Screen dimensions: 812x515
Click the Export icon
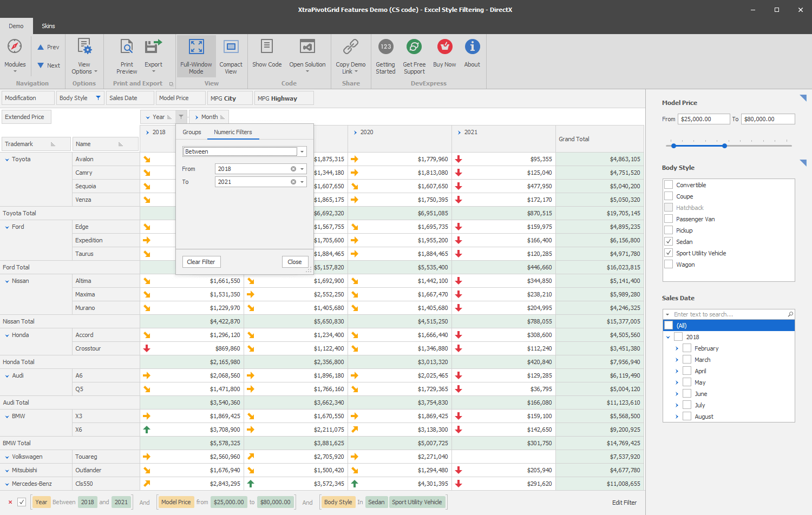click(153, 47)
